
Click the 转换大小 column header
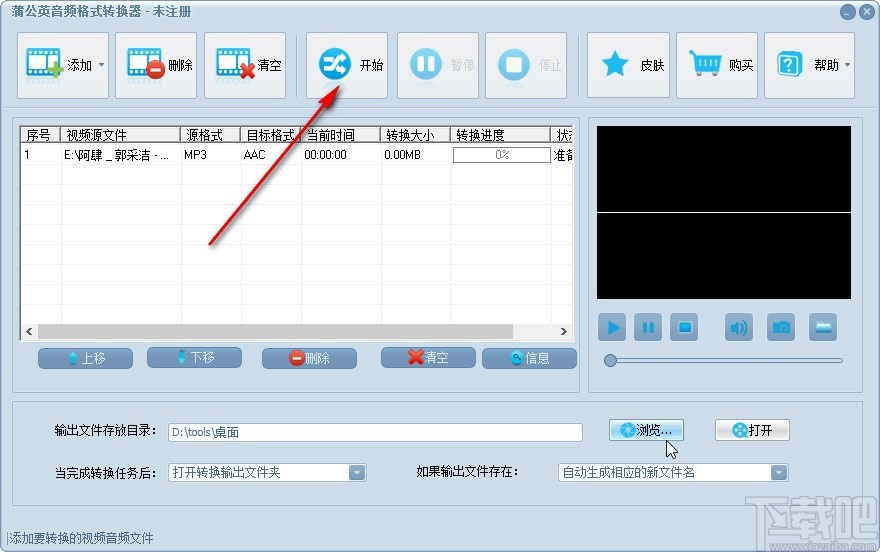click(415, 135)
